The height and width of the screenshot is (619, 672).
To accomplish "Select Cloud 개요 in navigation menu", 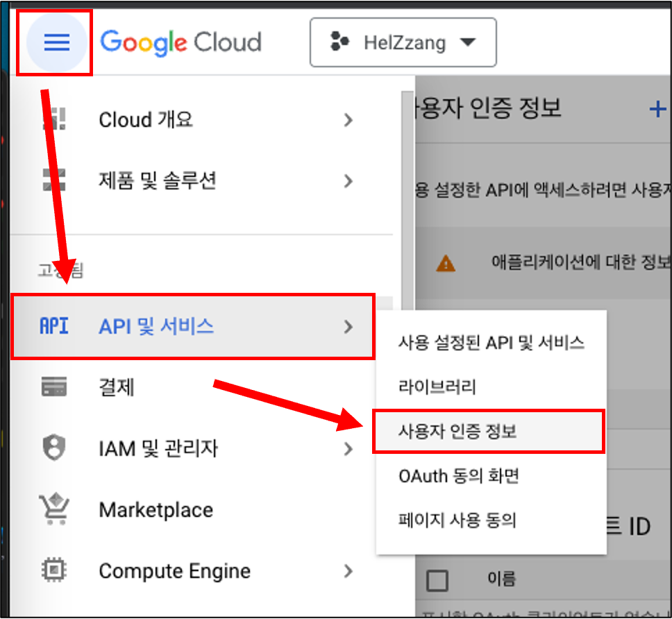I will [201, 120].
